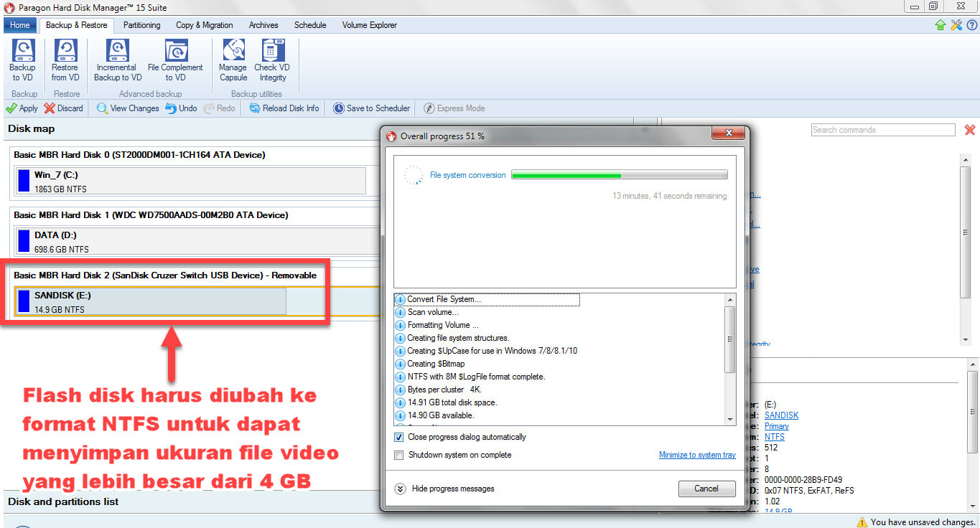The image size is (980, 528).
Task: Click the info icon beside Formatting Volume
Action: tap(401, 325)
